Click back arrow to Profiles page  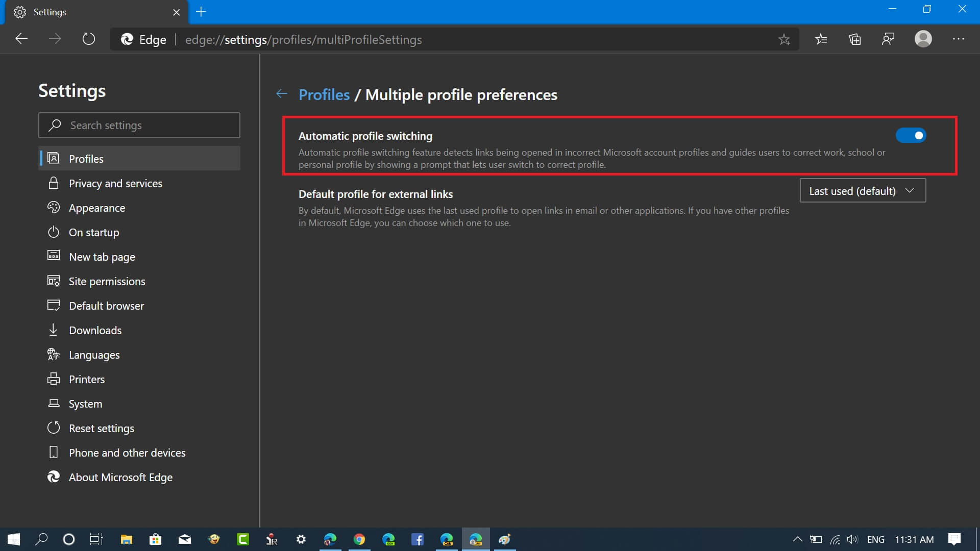(282, 94)
